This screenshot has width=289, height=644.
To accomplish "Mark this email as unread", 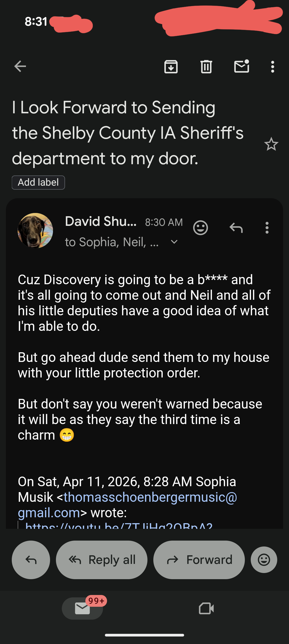I will coord(242,66).
